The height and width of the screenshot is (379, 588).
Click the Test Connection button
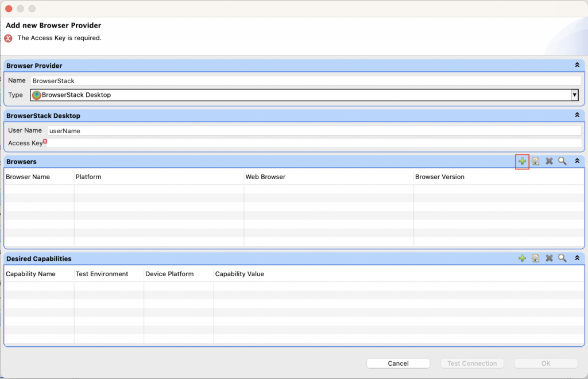471,363
